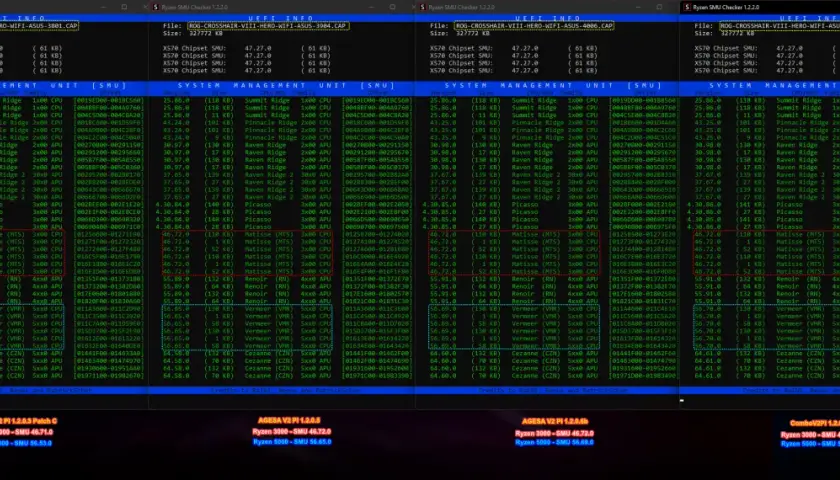Minimize the window showing the 4006.CAP file
The image size is (840, 480).
(638, 7)
